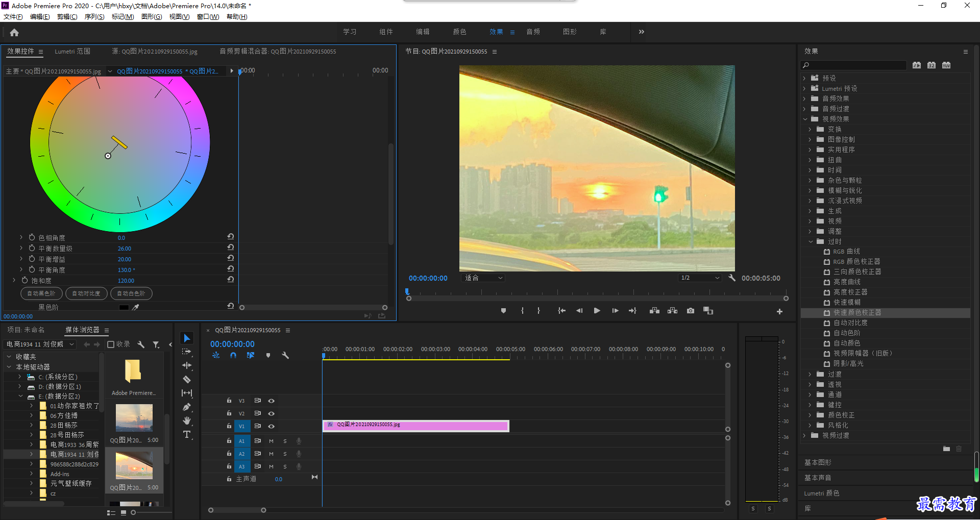Click the 自动对比度 button

pos(86,293)
